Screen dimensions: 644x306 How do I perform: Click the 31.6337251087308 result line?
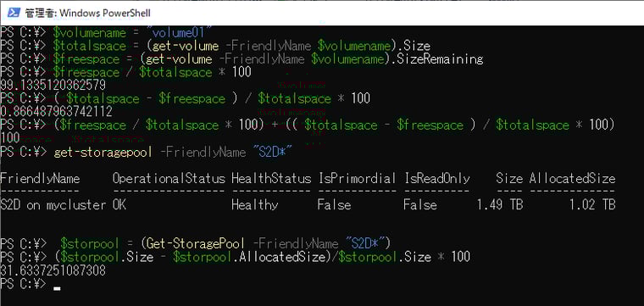click(x=53, y=270)
